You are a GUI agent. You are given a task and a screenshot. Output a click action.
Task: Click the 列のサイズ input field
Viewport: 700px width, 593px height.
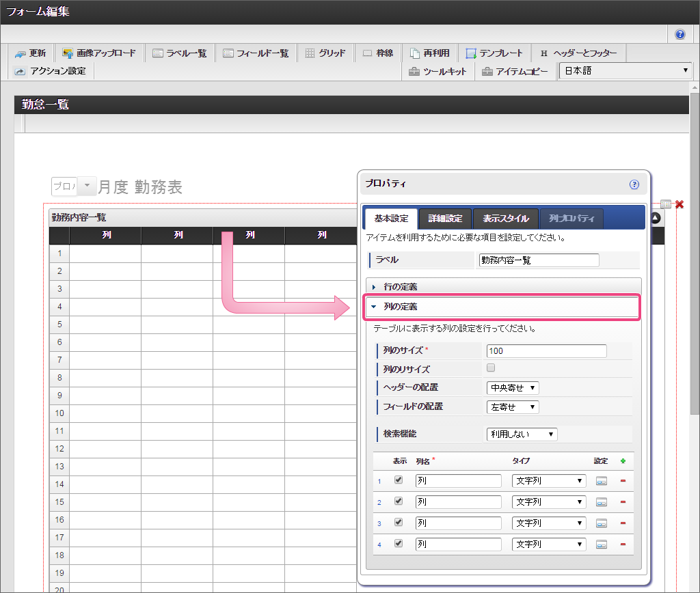(x=546, y=351)
